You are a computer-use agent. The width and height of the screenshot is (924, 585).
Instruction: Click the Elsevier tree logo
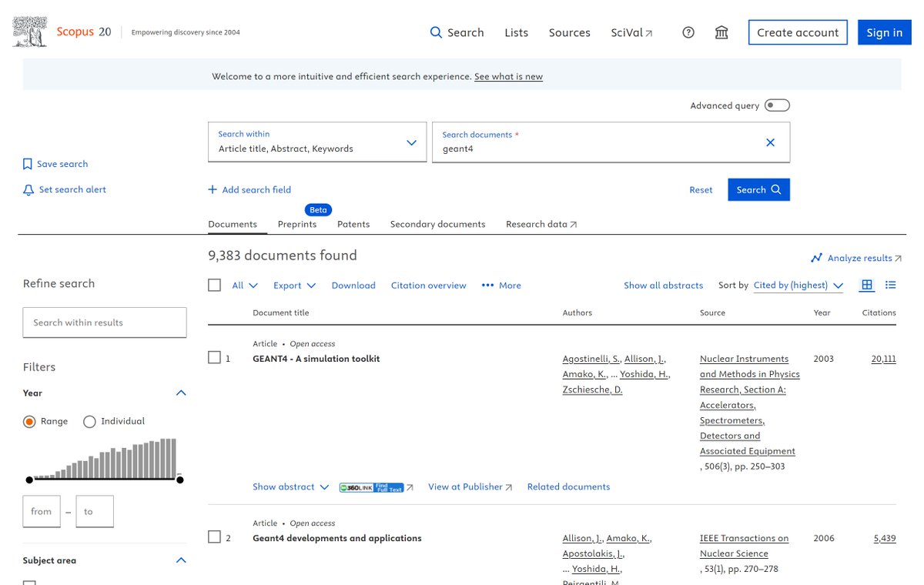(29, 32)
